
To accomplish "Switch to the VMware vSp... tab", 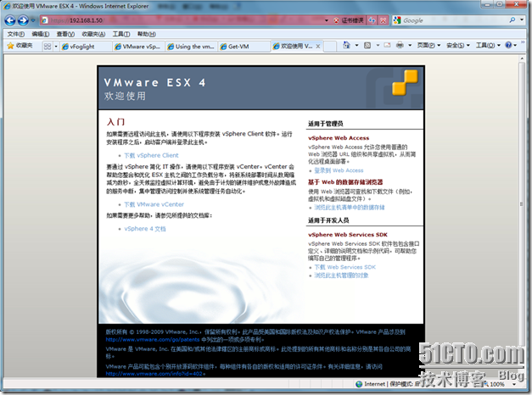I will 139,47.
